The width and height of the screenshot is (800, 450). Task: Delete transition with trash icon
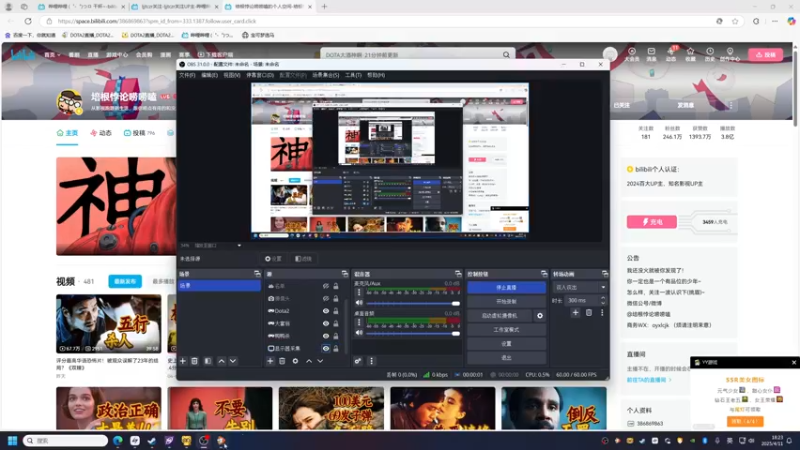point(589,312)
